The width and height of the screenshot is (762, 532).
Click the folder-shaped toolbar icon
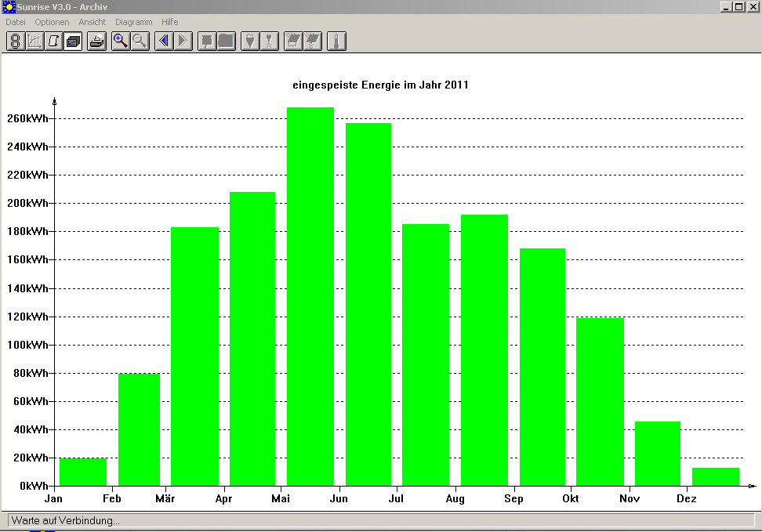(227, 42)
